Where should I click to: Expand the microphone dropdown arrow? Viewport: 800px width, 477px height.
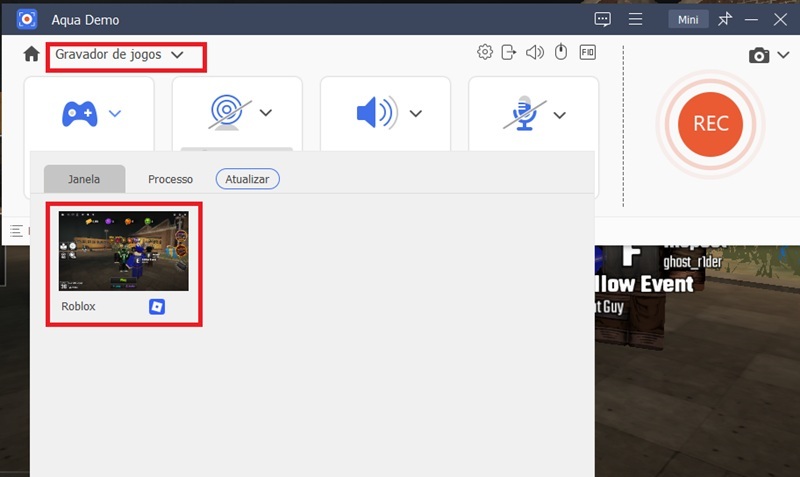pyautogui.click(x=560, y=115)
